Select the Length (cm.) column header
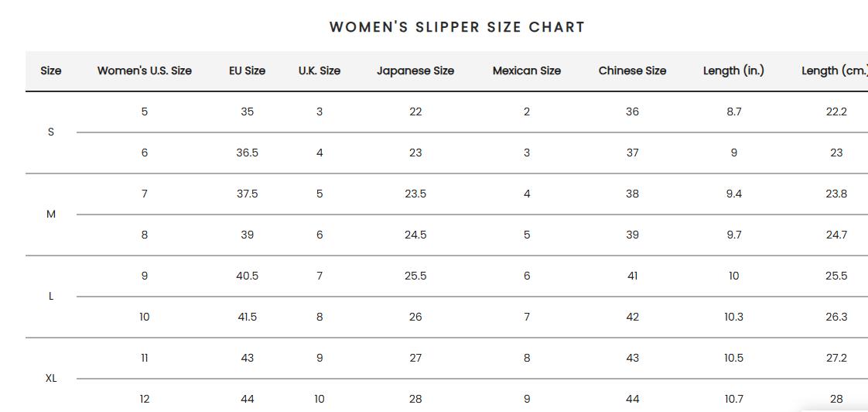 [834, 70]
